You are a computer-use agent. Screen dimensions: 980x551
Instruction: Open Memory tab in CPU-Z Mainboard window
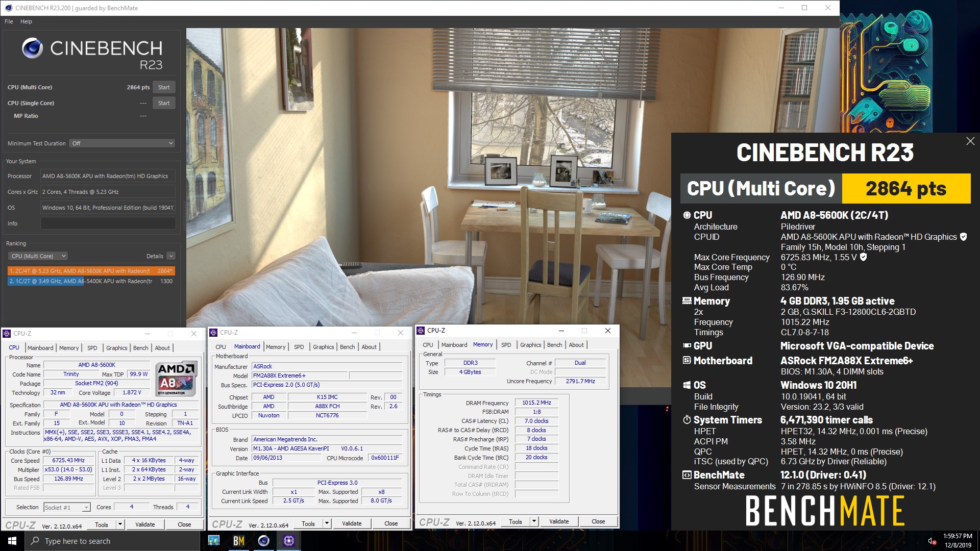(276, 347)
